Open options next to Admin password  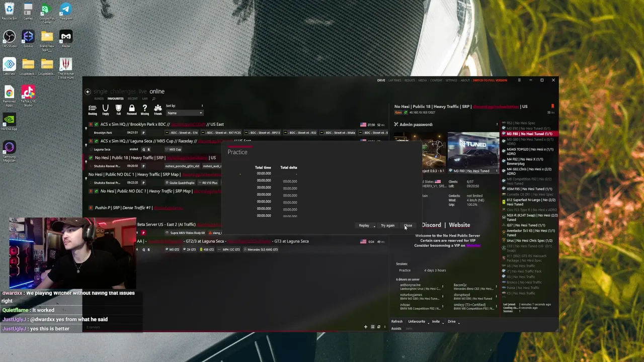coord(497,124)
